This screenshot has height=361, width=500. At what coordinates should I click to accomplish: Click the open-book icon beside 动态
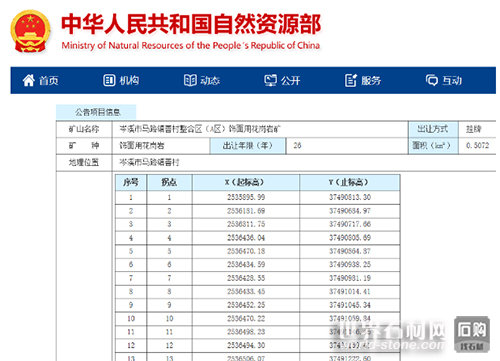click(x=190, y=80)
